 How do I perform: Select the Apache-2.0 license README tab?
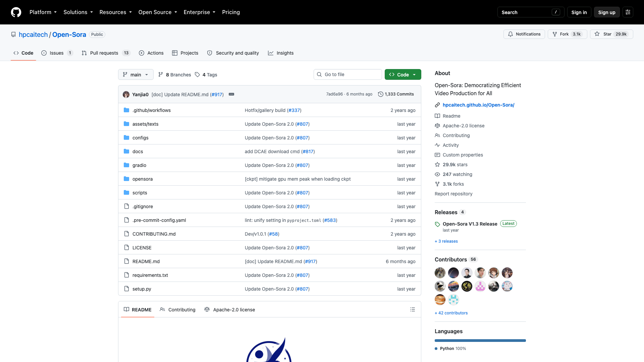230,310
